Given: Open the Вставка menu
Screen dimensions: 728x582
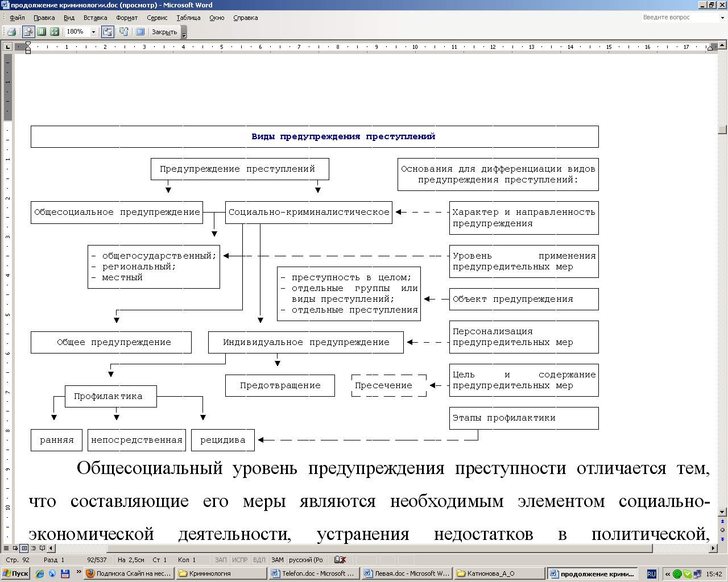Looking at the screenshot, I should point(95,18).
